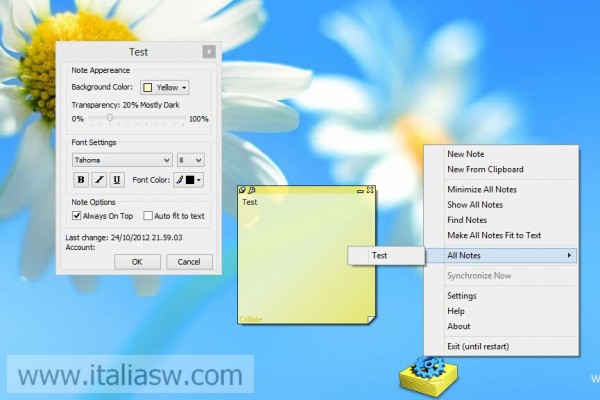Uncheck the Always On Top checkbox

click(76, 215)
